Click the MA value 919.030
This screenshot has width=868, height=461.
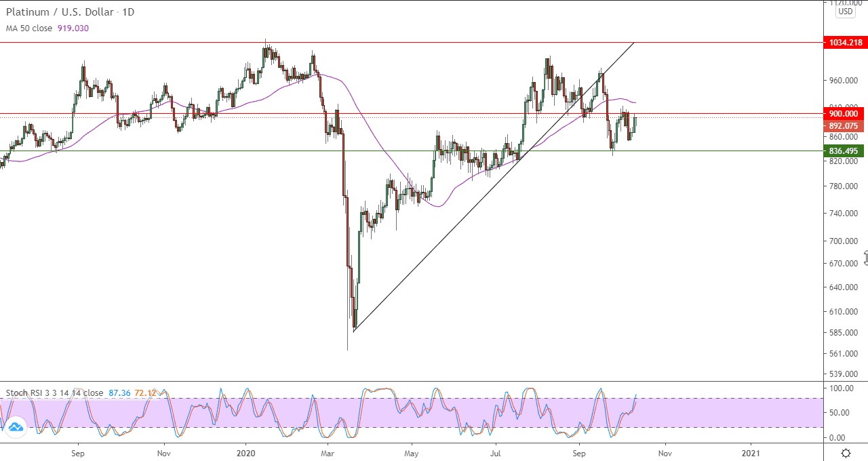point(74,28)
